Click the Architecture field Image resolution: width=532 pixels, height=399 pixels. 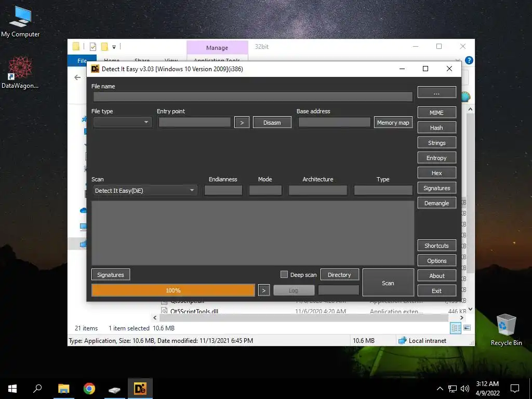click(x=318, y=190)
